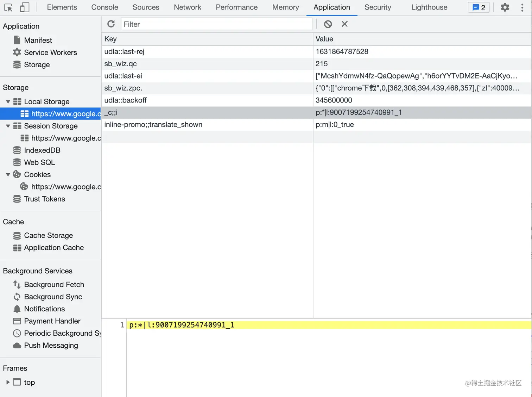Activate the inspect element picker icon

(8, 7)
